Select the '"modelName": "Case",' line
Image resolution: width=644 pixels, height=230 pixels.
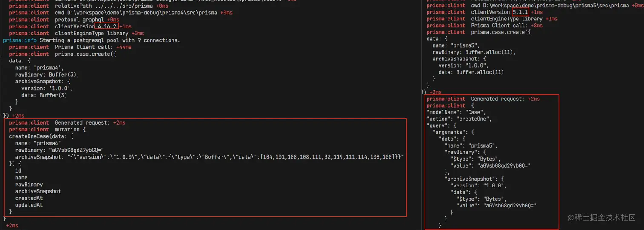tap(456, 112)
